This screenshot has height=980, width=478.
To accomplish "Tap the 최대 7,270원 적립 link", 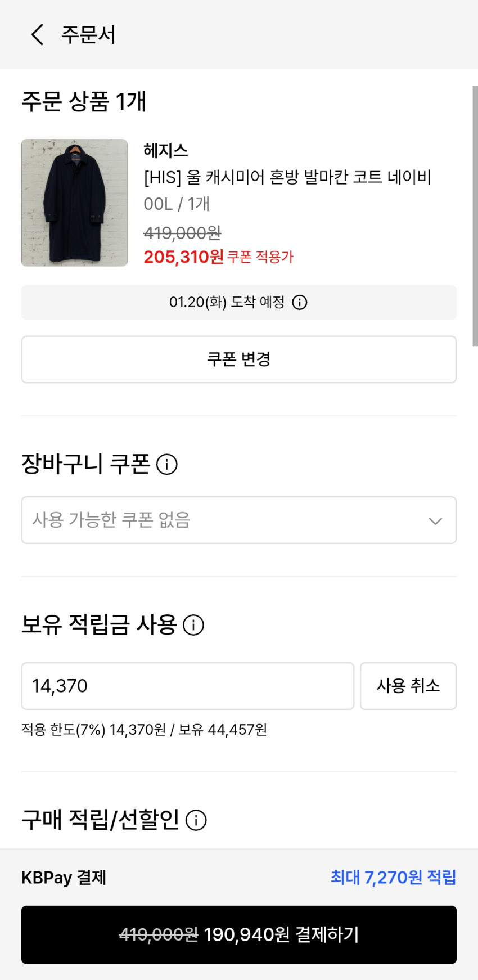I will click(x=393, y=878).
